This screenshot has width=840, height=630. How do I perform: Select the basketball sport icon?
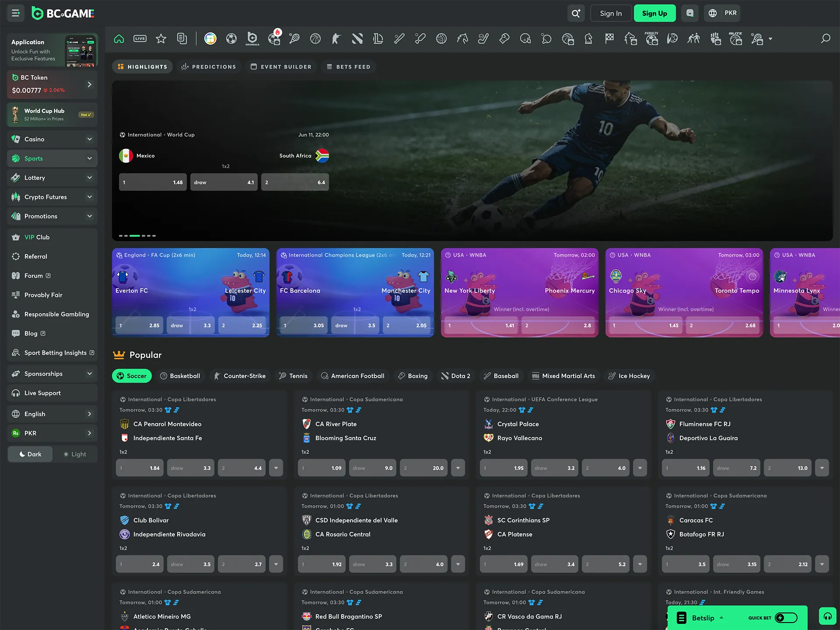tap(315, 39)
